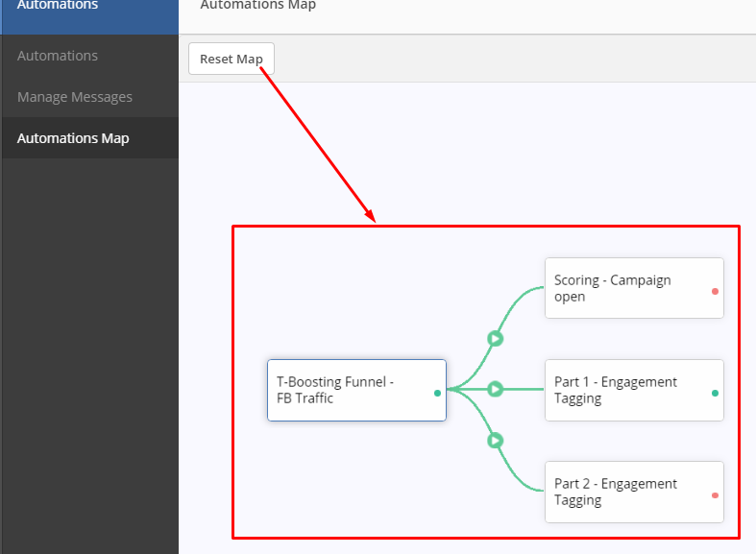This screenshot has width=756, height=554.
Task: Click the Reset Map button
Action: [232, 59]
